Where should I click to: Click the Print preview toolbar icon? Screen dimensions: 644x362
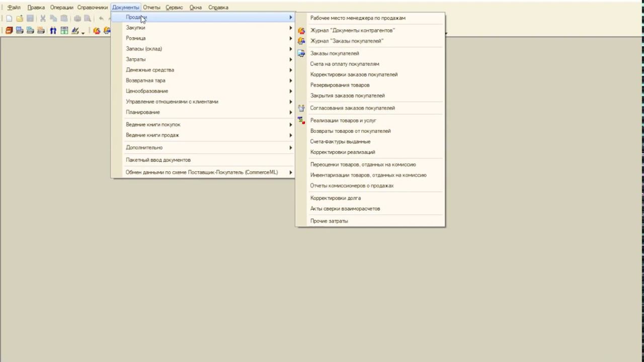pyautogui.click(x=88, y=19)
